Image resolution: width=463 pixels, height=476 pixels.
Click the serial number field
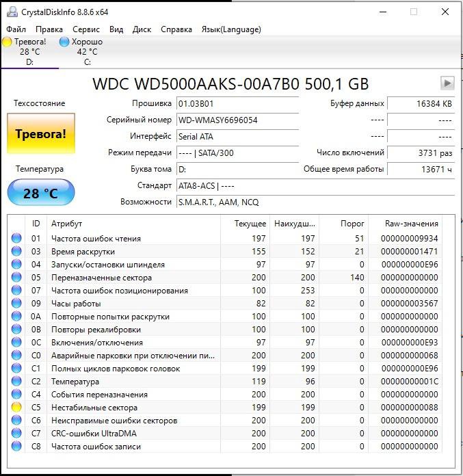237,120
